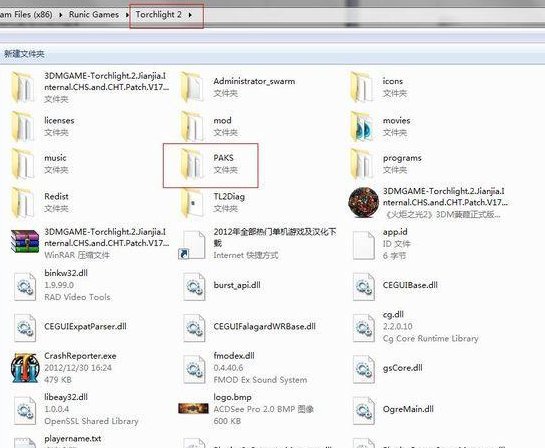Select the libeay32.dll file icon
Viewport: 545px width, 448px height.
coord(25,410)
